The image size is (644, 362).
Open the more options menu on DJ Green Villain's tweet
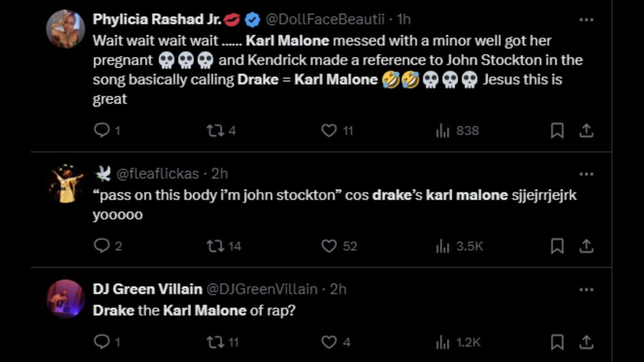click(x=587, y=289)
